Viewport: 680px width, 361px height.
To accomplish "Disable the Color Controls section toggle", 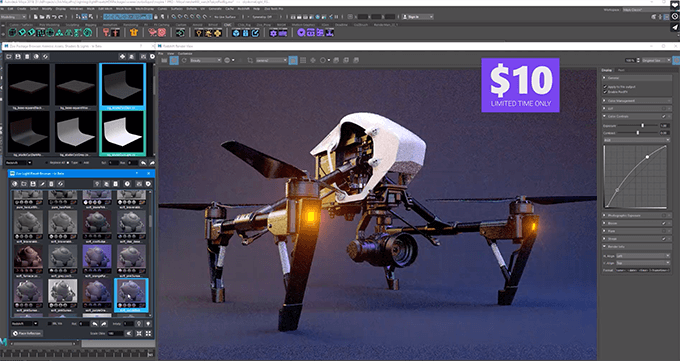I will [664, 116].
